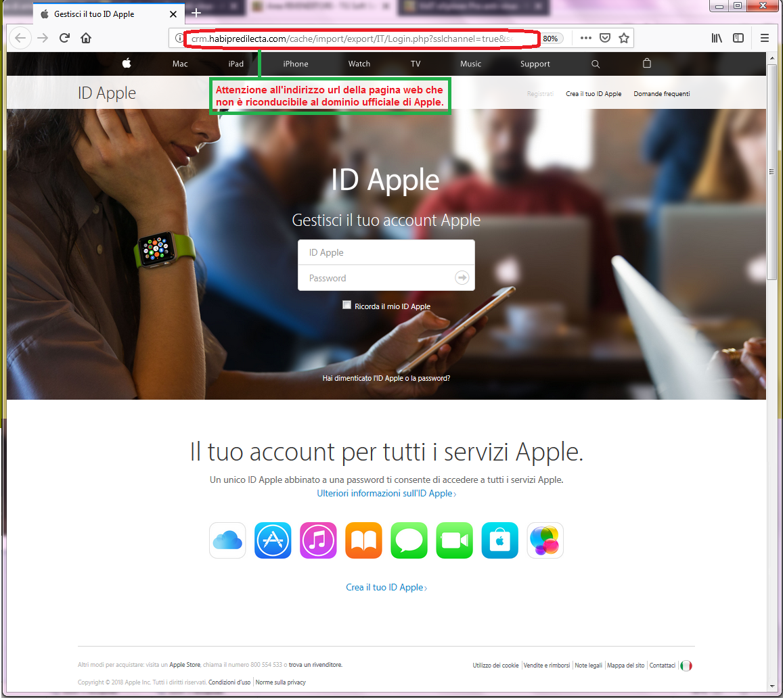The image size is (783, 700).
Task: Click the App Store icon
Action: (273, 540)
